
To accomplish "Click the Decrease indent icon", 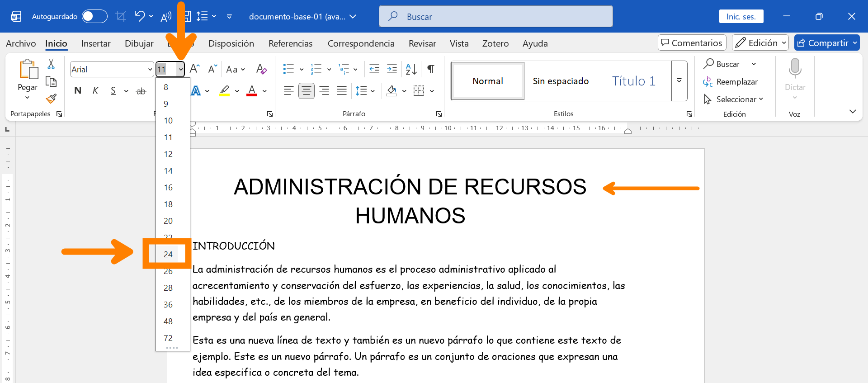I will click(374, 69).
